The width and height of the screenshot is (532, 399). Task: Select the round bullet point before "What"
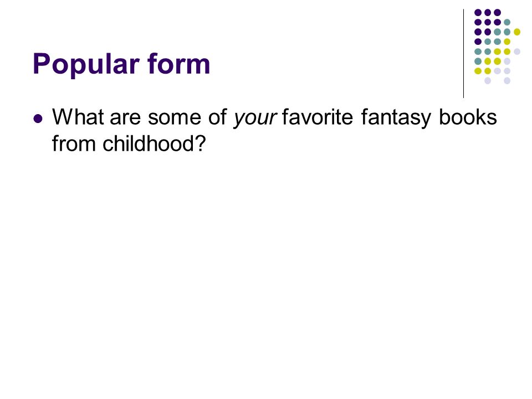[x=38, y=119]
